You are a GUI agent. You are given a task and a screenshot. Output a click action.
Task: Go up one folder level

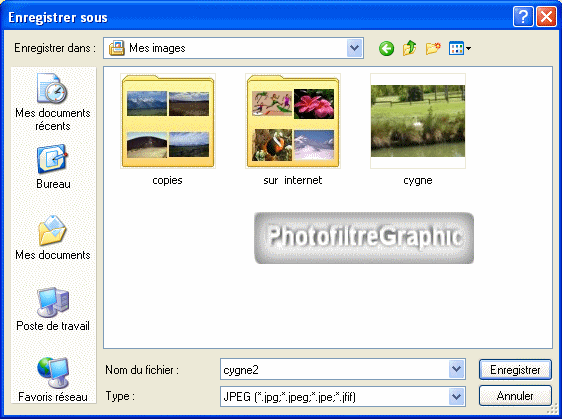(x=409, y=48)
